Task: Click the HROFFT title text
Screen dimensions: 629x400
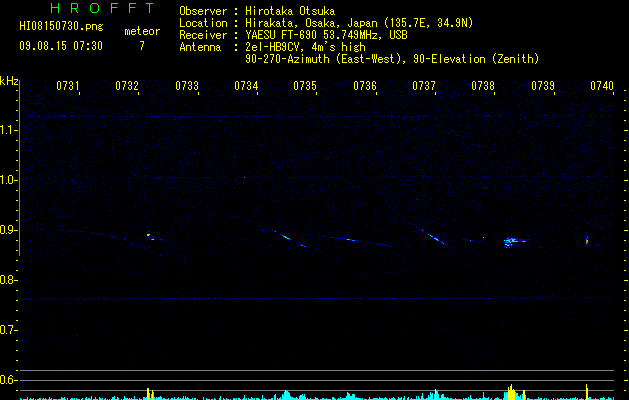Action: (x=102, y=8)
